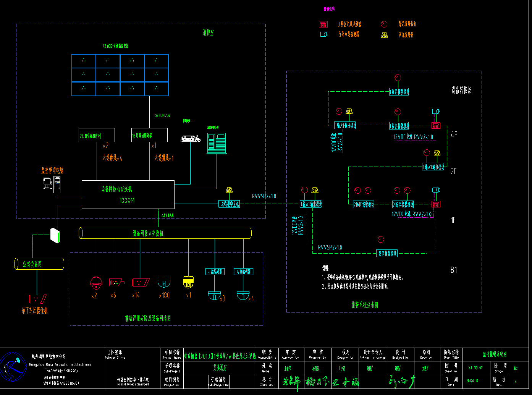Select the underground garage camera symbol
This screenshot has width=532, height=395.
37,298
